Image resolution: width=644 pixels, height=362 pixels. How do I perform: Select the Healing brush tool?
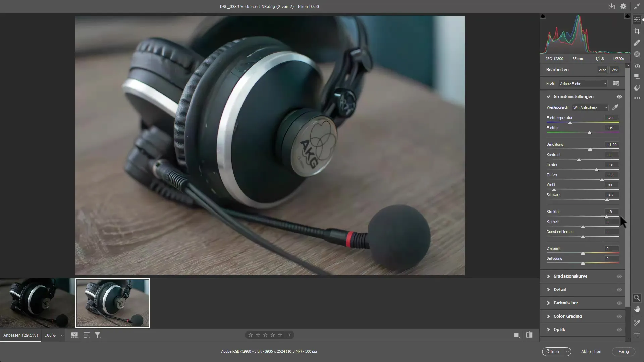[x=637, y=43]
